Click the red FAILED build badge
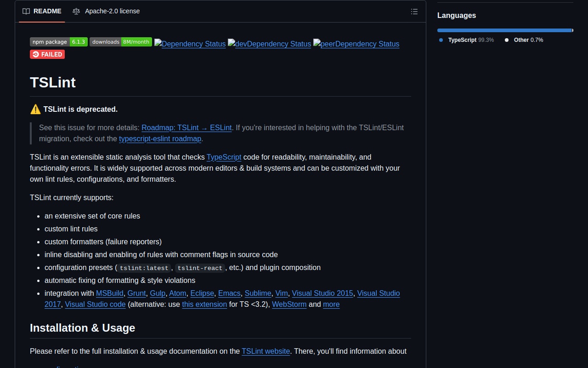This screenshot has height=368, width=588. (x=47, y=54)
